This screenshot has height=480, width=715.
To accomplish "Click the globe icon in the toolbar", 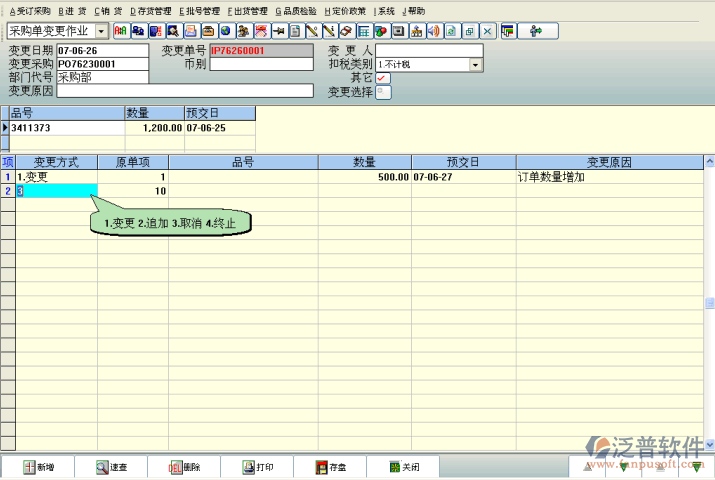I will (x=225, y=31).
